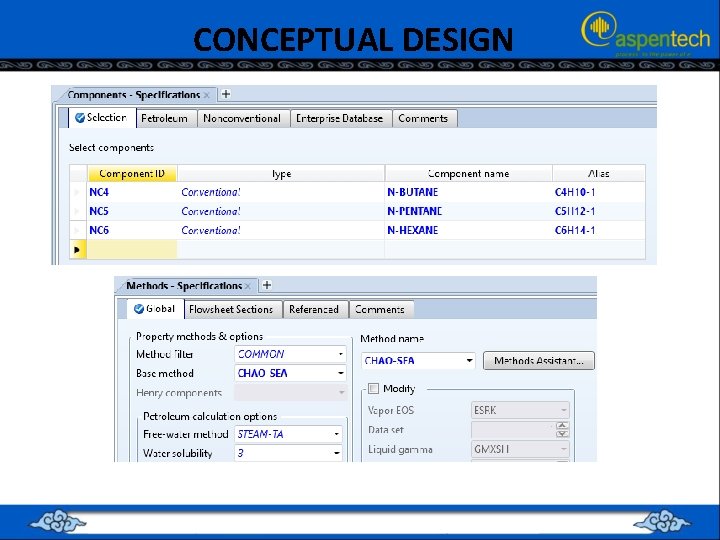Click the C5H12-1 alias cell
720x540 pixels.
point(599,211)
